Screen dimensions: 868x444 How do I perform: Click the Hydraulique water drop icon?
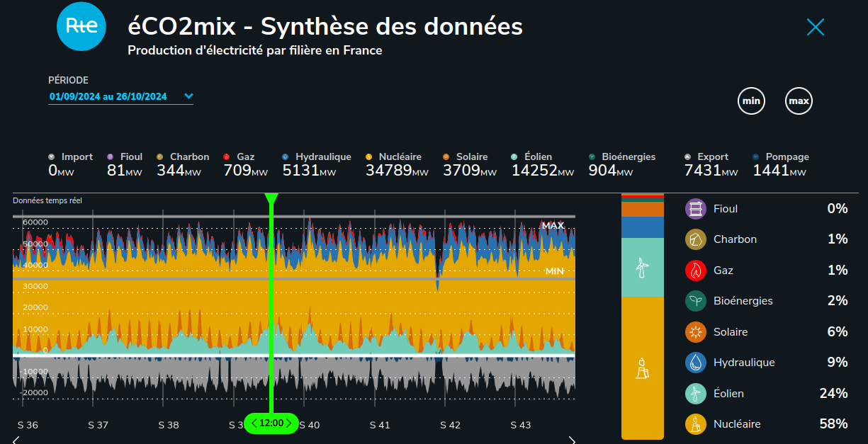696,363
